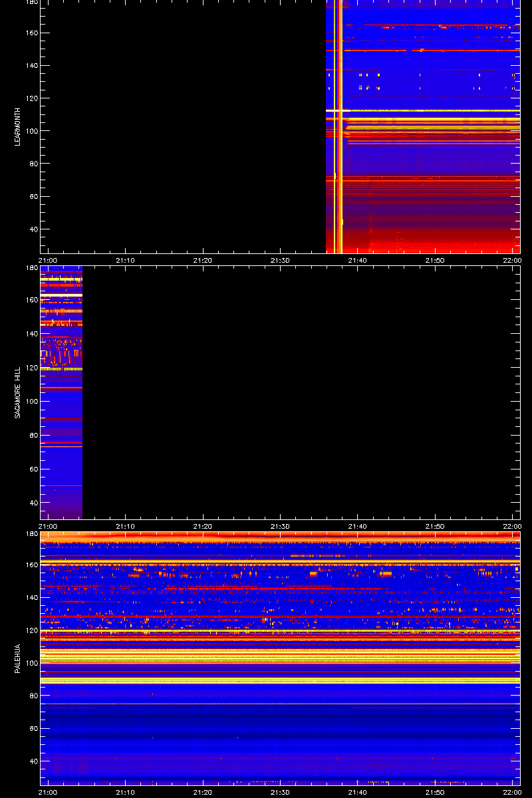The height and width of the screenshot is (798, 532).
Task: Click 21:40 below the Sagamore Hill panel
Action: point(358,526)
